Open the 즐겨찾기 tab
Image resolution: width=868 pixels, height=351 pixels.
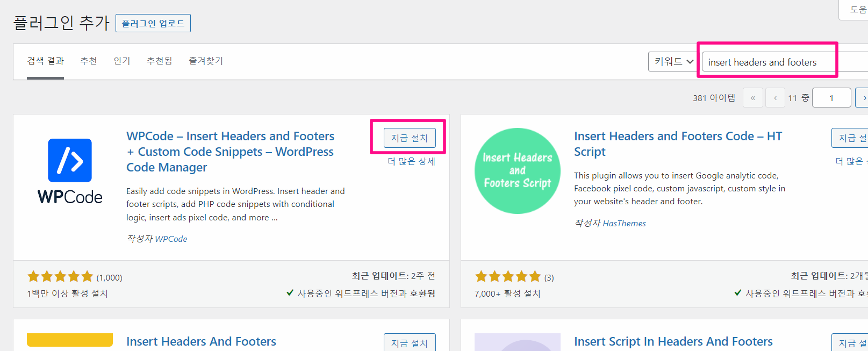(x=206, y=61)
